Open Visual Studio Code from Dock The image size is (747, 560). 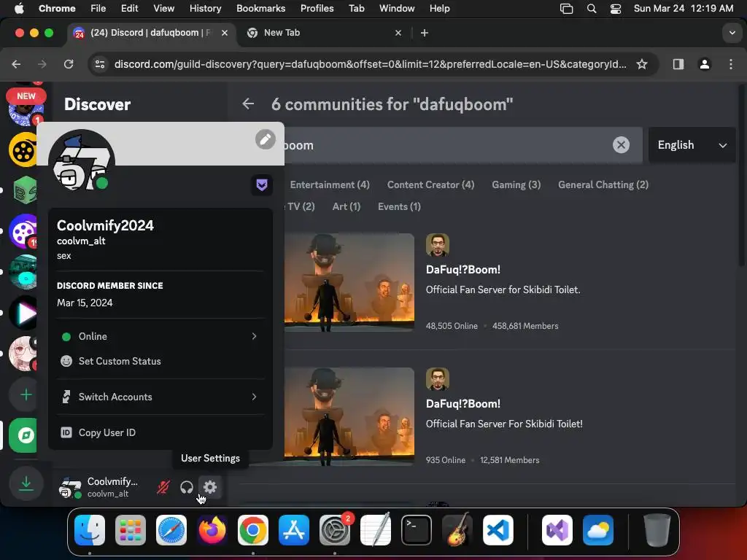(x=498, y=530)
